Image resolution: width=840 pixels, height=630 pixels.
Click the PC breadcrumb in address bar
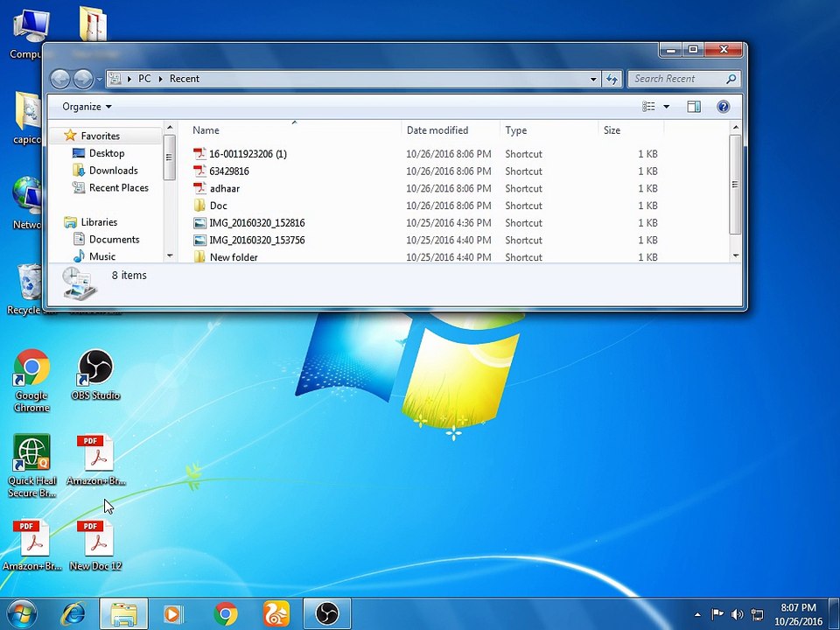(x=144, y=79)
